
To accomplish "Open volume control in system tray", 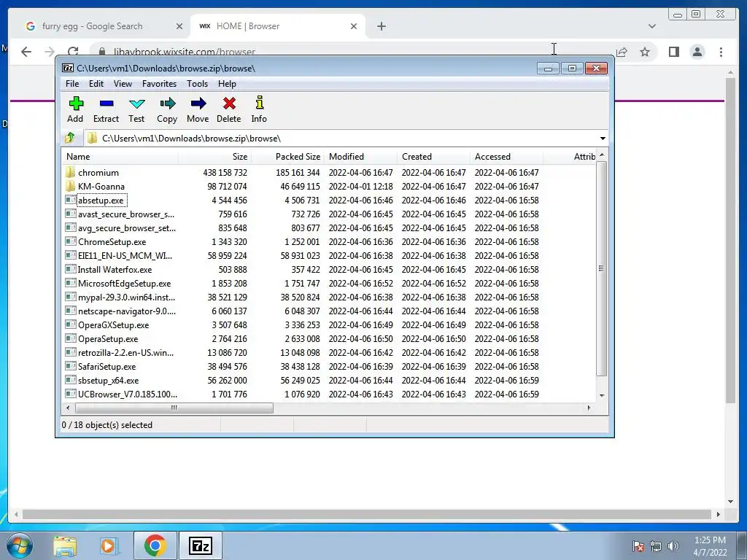I will 673,546.
